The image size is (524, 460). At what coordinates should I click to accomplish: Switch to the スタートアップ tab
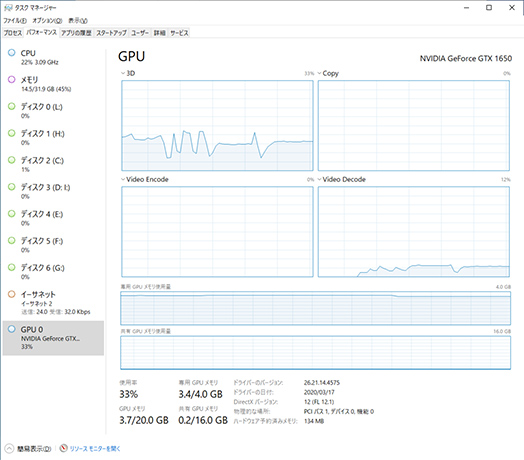(111, 33)
